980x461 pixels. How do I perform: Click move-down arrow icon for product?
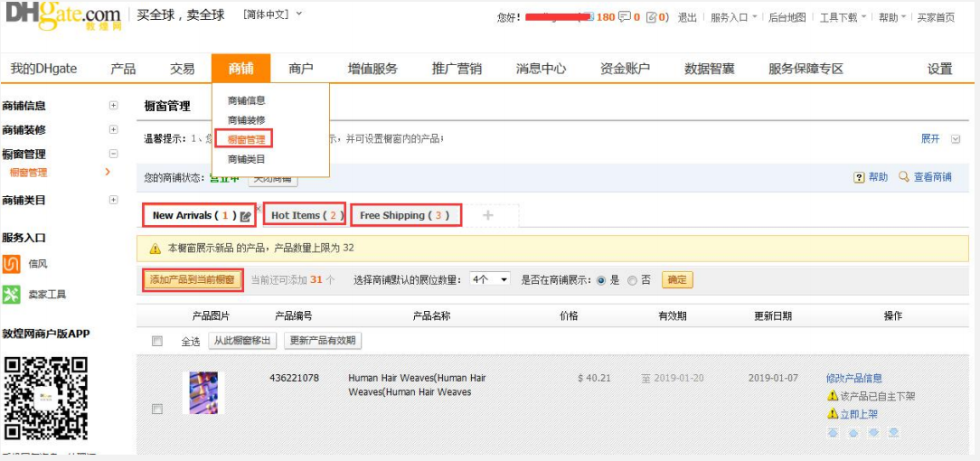click(873, 432)
